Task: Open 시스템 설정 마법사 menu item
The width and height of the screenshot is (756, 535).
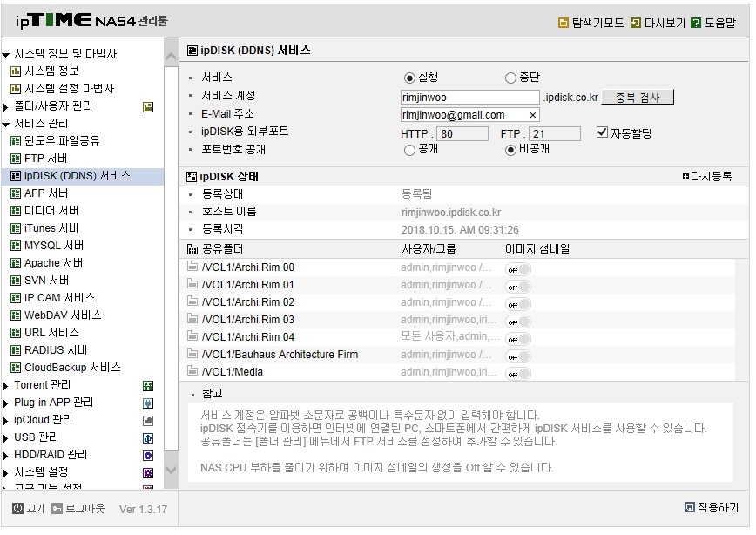Action: point(70,89)
